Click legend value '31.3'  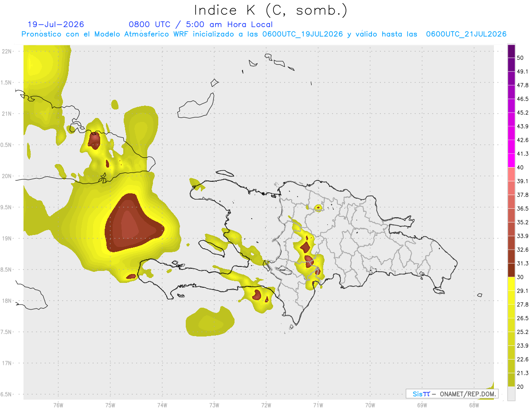(523, 263)
